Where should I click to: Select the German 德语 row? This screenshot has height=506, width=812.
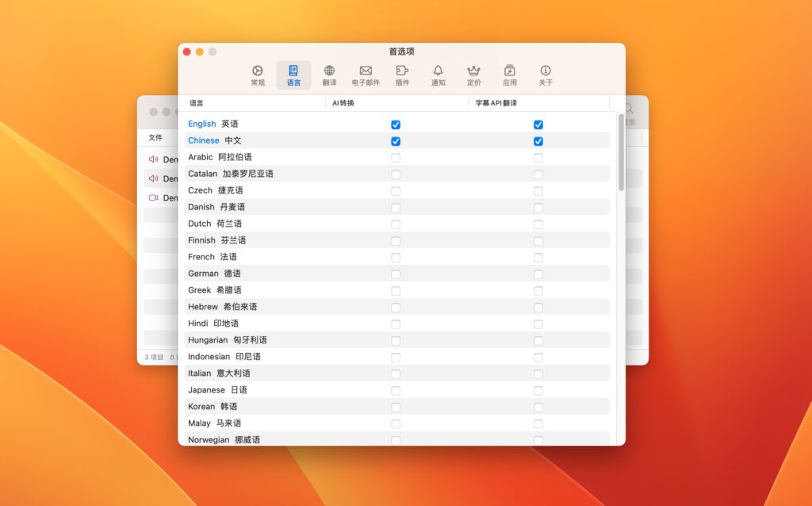coord(212,274)
